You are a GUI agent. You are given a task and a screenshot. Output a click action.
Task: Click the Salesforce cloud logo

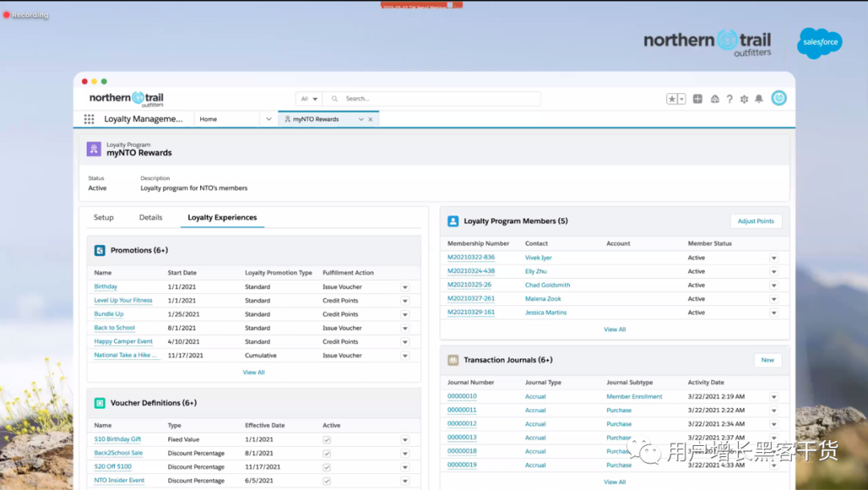[820, 43]
